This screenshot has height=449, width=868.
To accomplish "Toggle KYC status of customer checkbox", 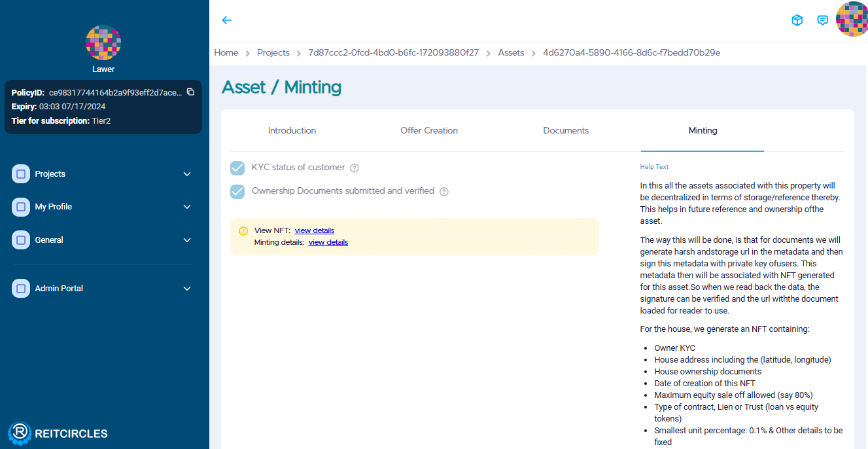I will pyautogui.click(x=237, y=168).
